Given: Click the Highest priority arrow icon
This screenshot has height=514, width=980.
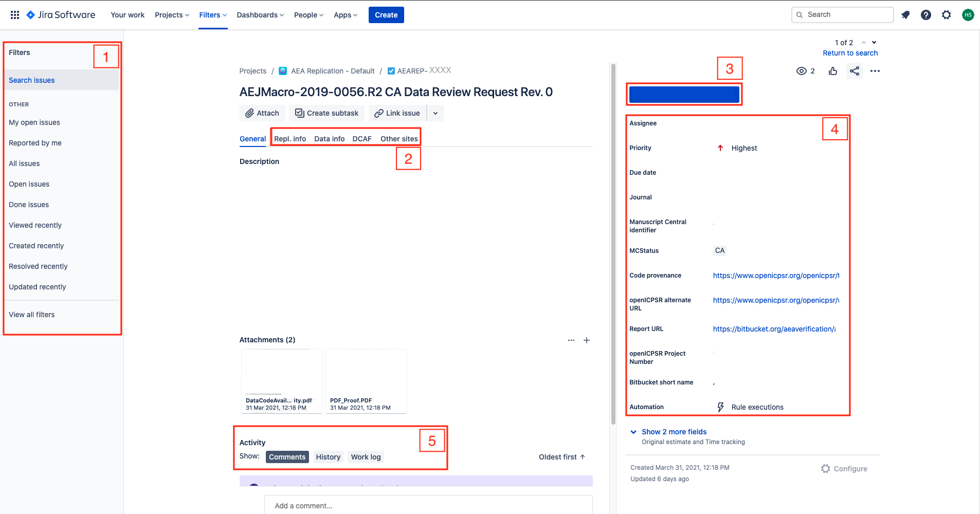Looking at the screenshot, I should click(720, 148).
